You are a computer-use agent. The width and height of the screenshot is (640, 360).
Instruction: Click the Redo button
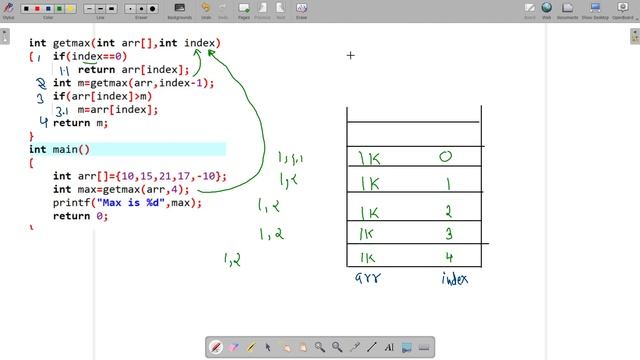[x=223, y=10]
